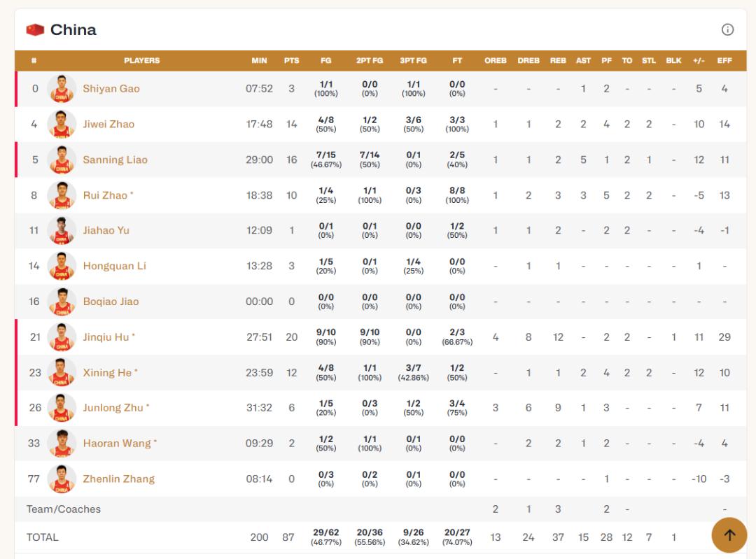Select Hongquan Li's name link
The width and height of the screenshot is (756, 559).
click(114, 266)
